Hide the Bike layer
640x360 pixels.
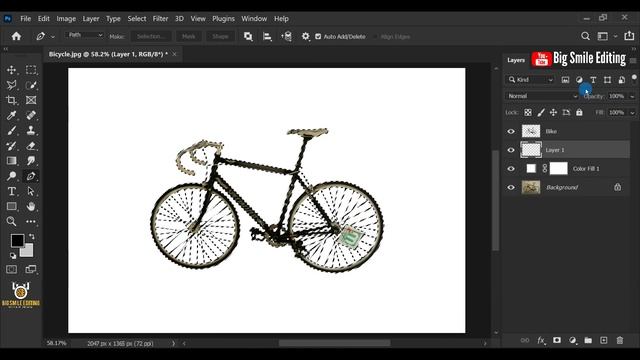[511, 131]
